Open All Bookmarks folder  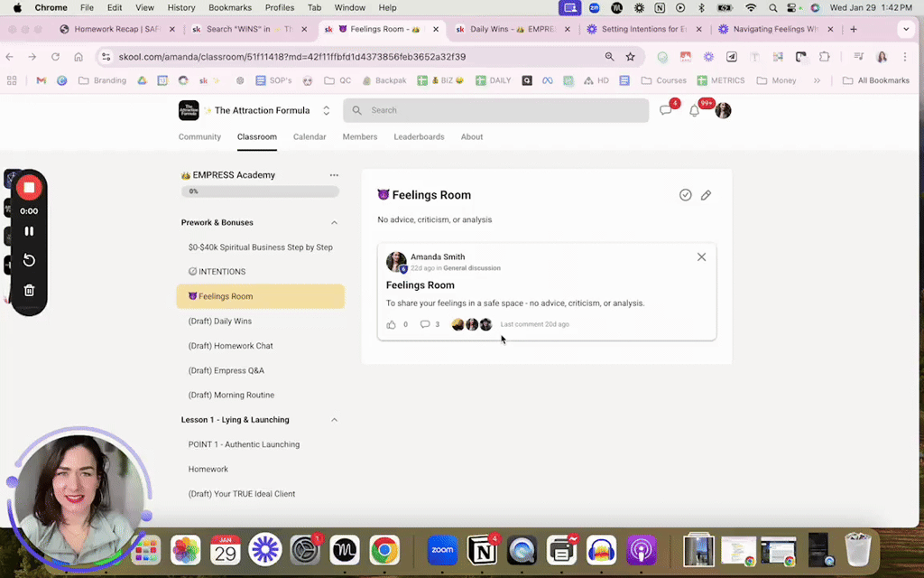pyautogui.click(x=876, y=80)
